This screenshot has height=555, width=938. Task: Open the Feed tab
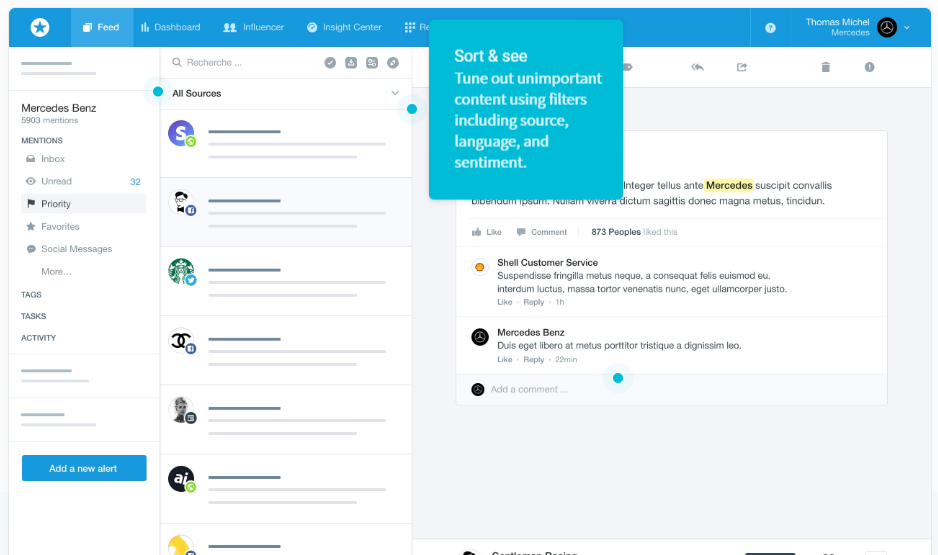pyautogui.click(x=102, y=27)
